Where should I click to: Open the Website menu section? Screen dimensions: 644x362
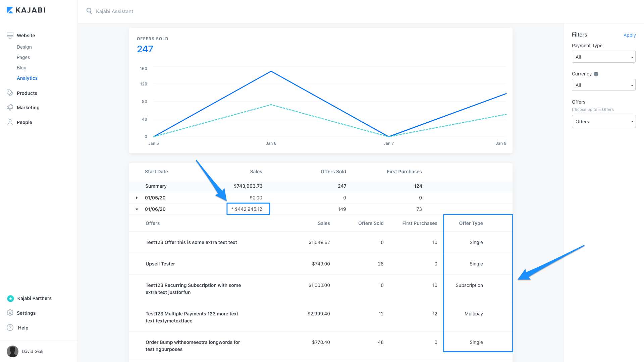(x=26, y=36)
